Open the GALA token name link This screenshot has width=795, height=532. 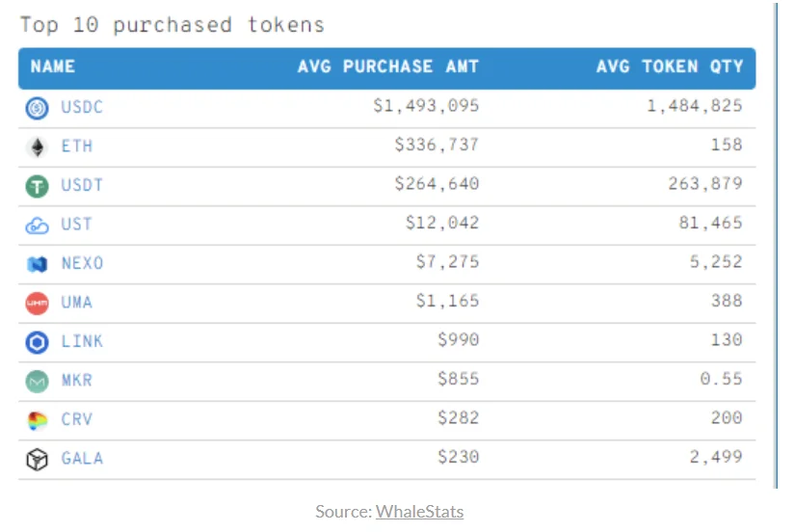coord(82,459)
